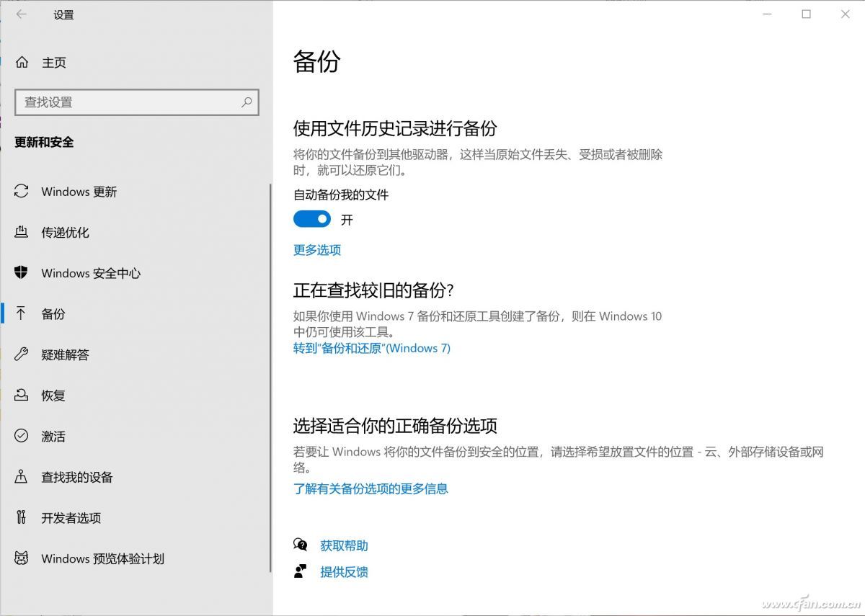Click the 备份 sidebar icon
Image resolution: width=865 pixels, height=616 pixels.
pos(21,313)
